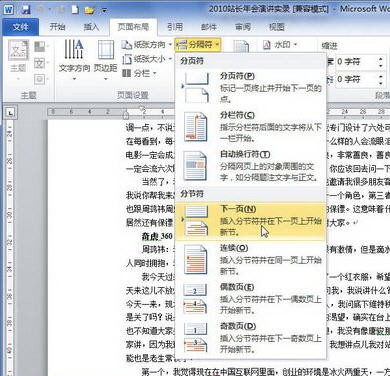Select 奇数页(D) odd page section break
This screenshot has height=376, width=390.
(250, 337)
